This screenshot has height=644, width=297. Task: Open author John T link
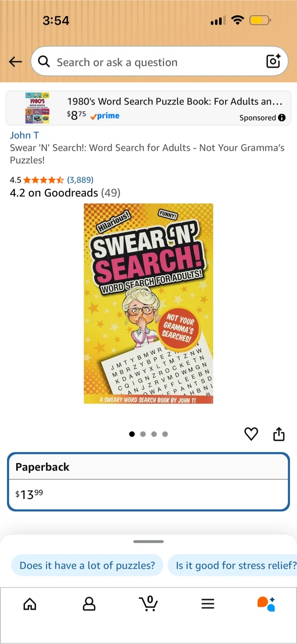25,135
